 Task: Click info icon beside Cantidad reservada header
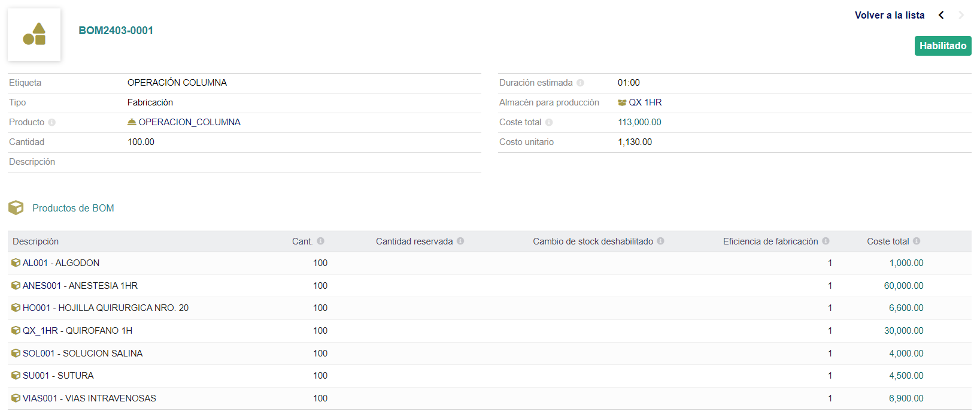pos(460,241)
